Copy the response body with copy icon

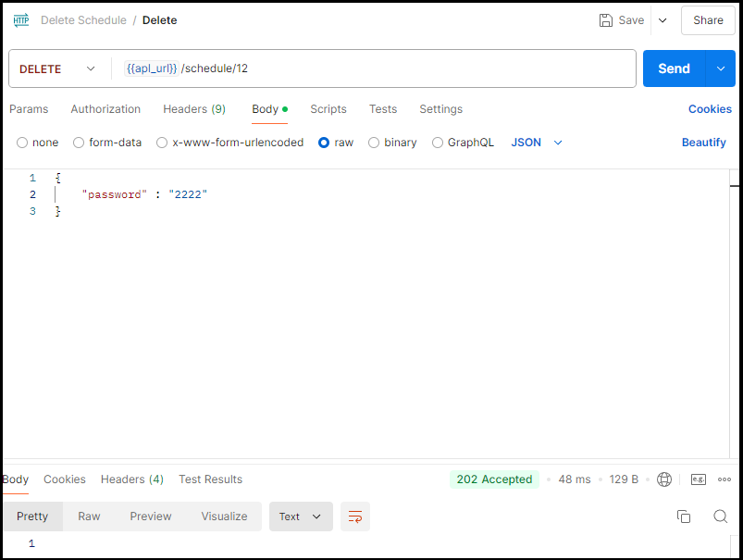coord(683,516)
